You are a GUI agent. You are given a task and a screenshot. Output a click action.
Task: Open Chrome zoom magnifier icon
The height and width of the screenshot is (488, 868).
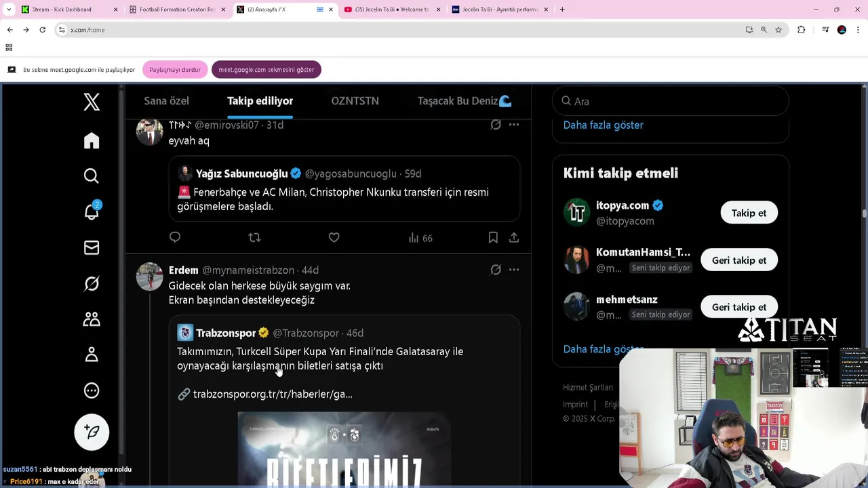764,30
